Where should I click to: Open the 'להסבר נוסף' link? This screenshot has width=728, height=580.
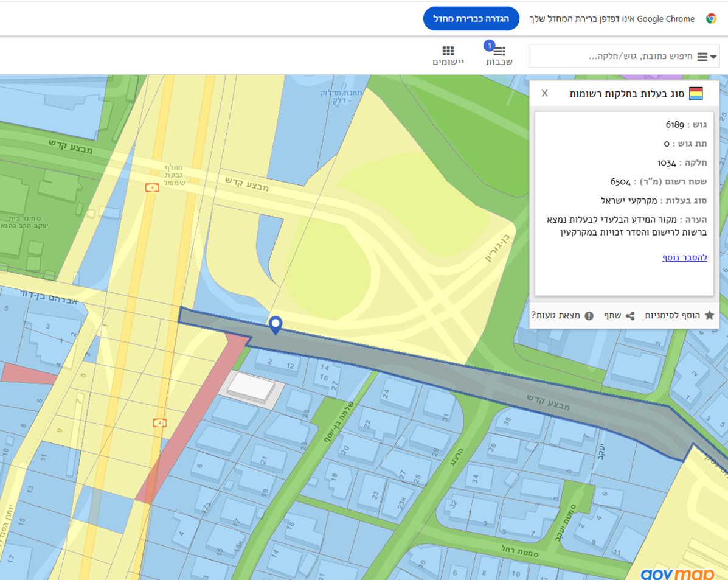tap(684, 257)
